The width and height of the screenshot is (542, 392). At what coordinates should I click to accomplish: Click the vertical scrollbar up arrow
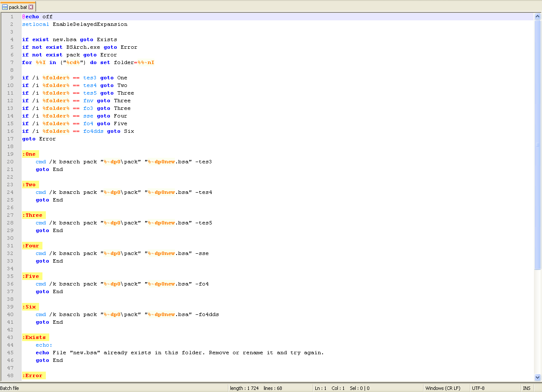click(537, 17)
